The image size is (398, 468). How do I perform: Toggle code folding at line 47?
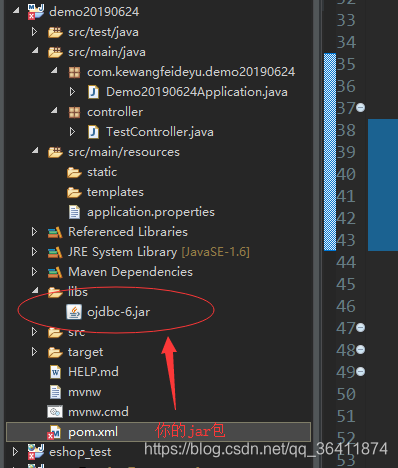361,328
